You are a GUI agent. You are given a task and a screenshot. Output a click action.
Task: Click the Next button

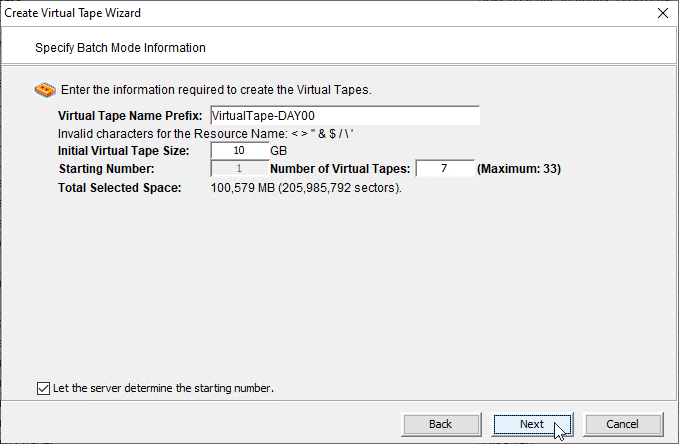point(532,424)
